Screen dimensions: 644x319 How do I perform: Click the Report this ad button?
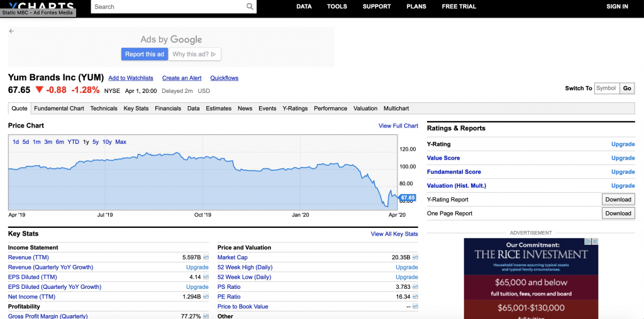point(145,54)
